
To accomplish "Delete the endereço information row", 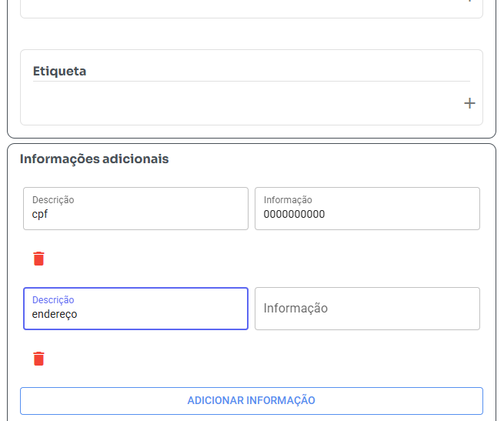I will coord(39,359).
